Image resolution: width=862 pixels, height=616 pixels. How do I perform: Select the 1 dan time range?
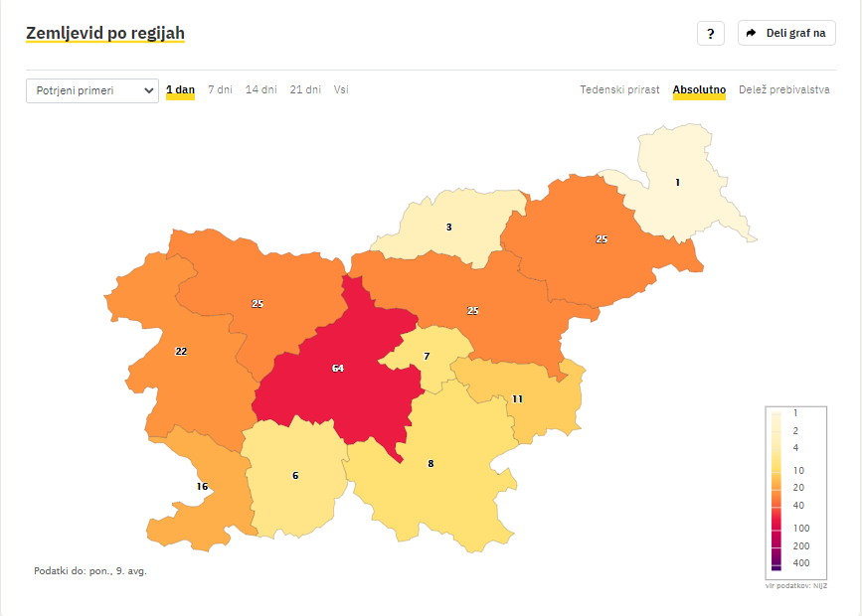180,90
